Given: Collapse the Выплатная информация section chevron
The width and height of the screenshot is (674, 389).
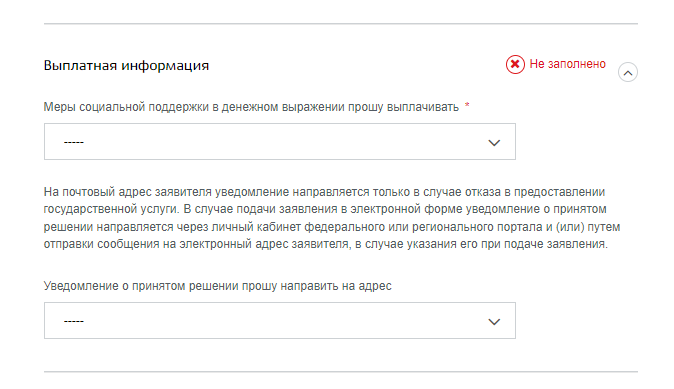Looking at the screenshot, I should pos(628,72).
